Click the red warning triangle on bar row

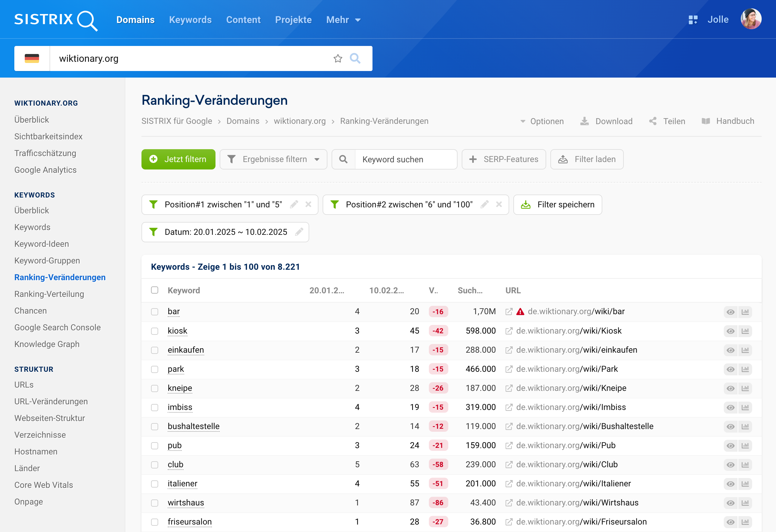(x=520, y=312)
